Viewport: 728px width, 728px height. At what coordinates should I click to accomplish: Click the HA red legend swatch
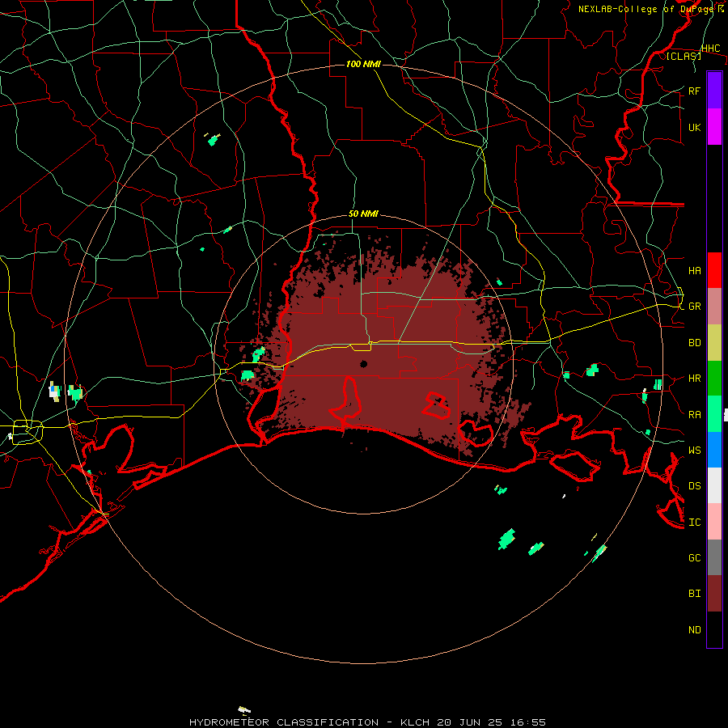[x=714, y=270]
